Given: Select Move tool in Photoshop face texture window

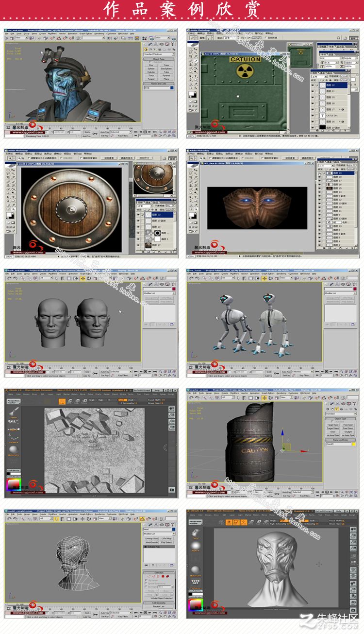Looking at the screenshot, I should point(196,170).
